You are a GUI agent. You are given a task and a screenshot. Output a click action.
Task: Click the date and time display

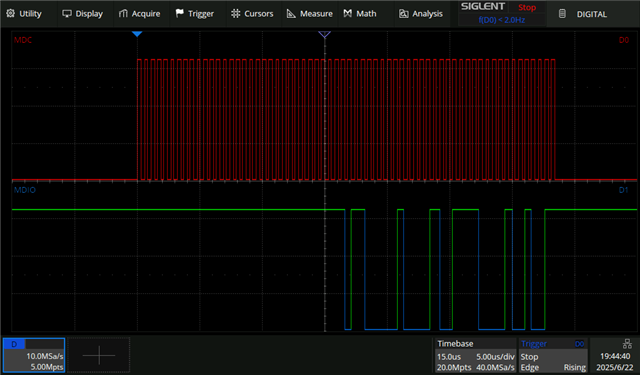click(614, 362)
